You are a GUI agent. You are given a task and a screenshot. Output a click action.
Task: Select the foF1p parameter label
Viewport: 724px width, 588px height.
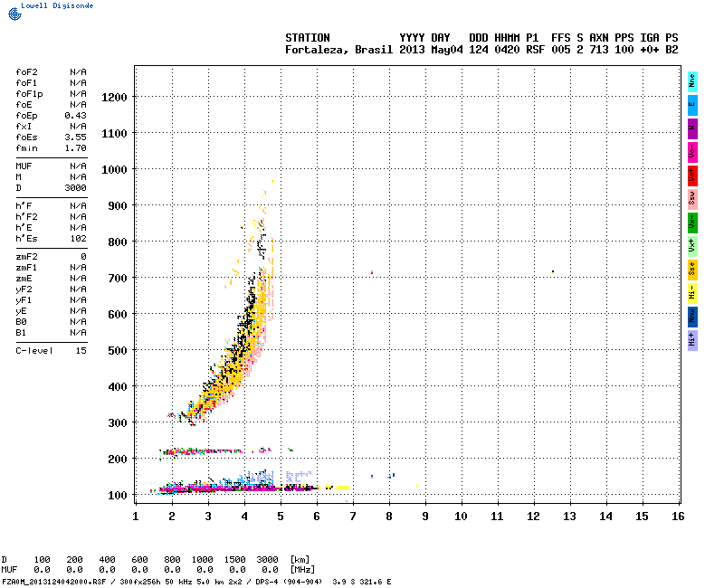tap(29, 94)
